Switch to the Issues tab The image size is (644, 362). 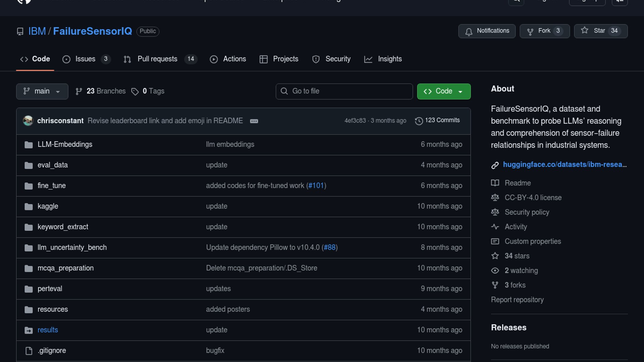click(86, 59)
